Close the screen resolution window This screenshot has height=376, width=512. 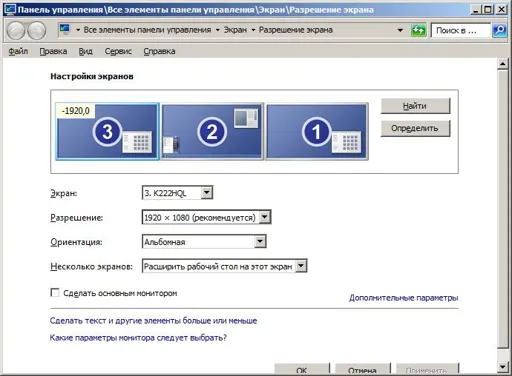point(501,9)
